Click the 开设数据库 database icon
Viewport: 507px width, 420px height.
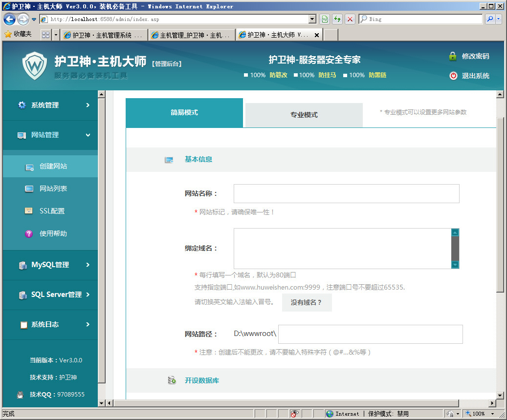coord(172,380)
